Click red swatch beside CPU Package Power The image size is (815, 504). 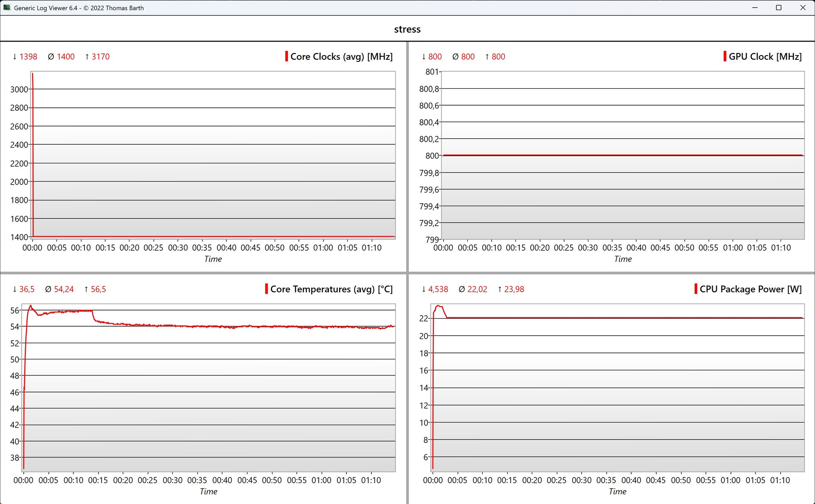click(x=696, y=289)
